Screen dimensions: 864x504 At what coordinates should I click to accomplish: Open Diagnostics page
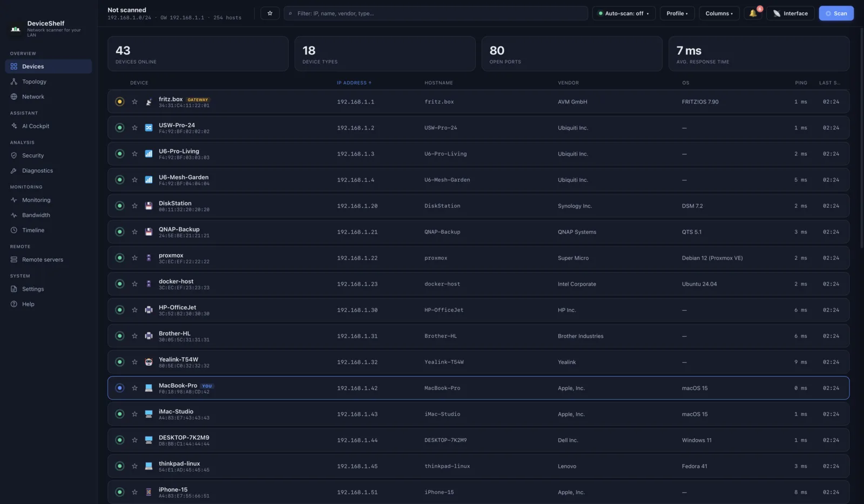click(49, 171)
